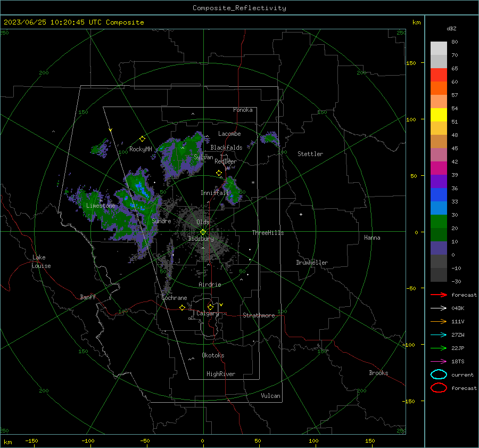Click yellow diamond marker above Calgary label
Viewport: 479px width, 448px height.
[210, 307]
